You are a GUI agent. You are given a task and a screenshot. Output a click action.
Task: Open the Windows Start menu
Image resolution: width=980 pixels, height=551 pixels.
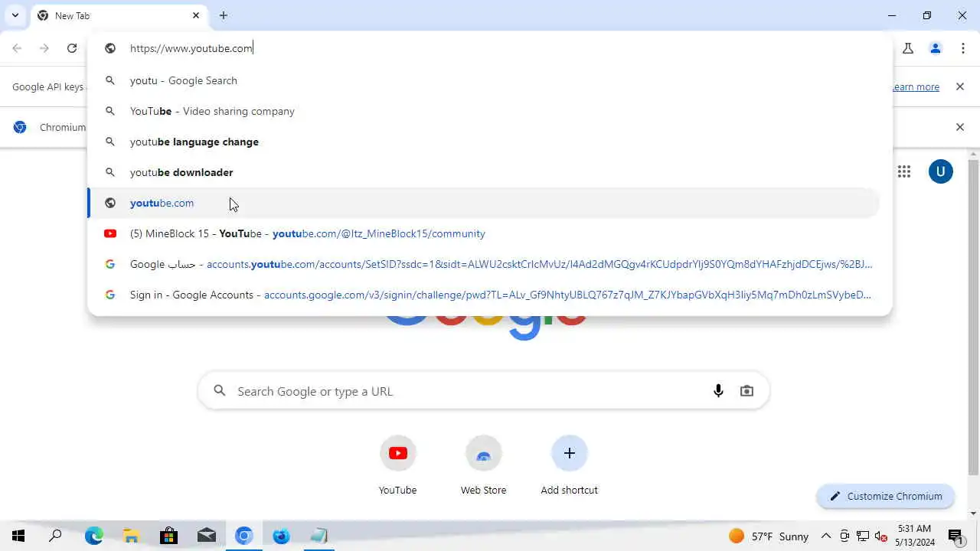(x=18, y=536)
